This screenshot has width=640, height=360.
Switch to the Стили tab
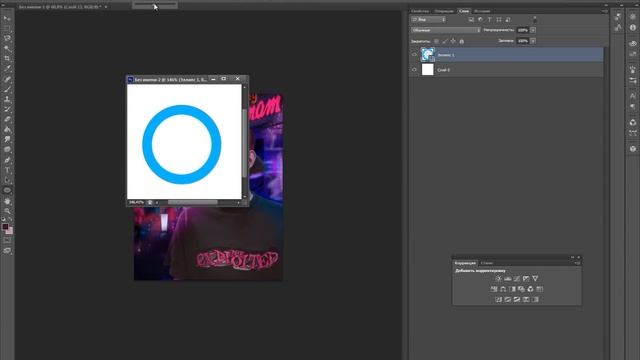[x=487, y=263]
